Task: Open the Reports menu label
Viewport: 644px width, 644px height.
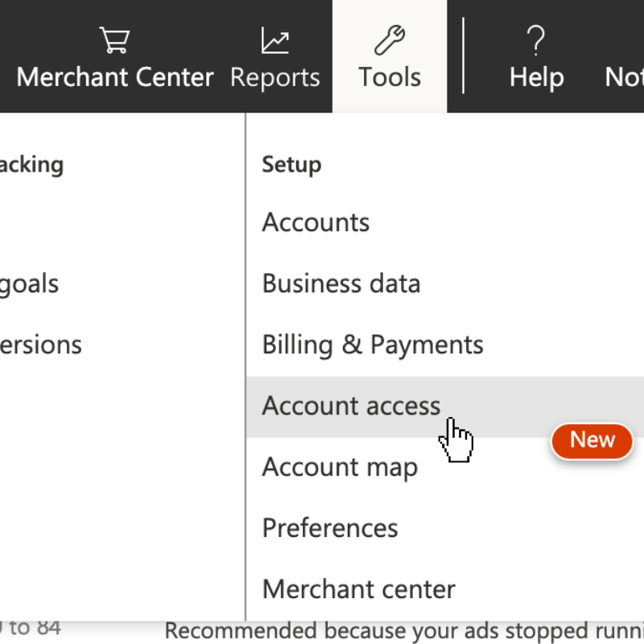Action: point(275,78)
